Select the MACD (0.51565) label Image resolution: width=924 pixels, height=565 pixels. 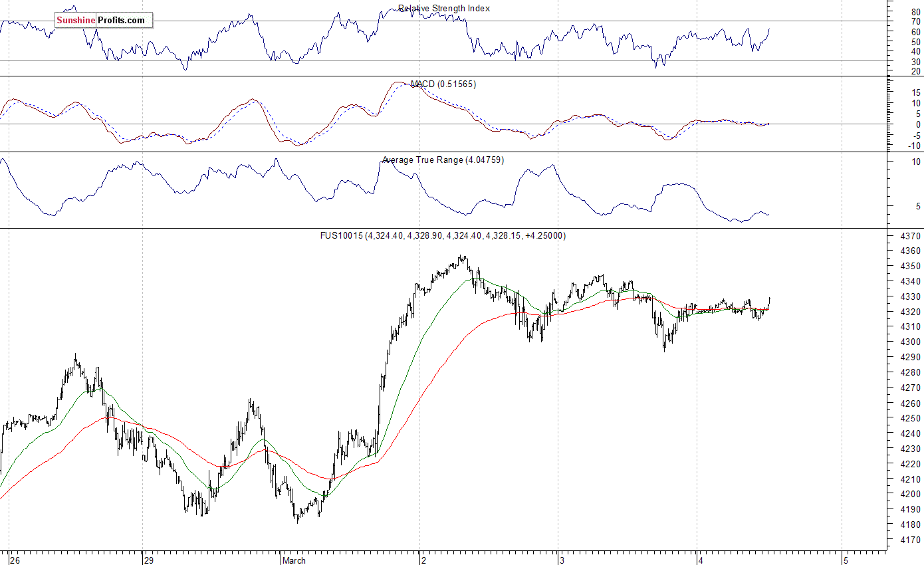tap(443, 84)
